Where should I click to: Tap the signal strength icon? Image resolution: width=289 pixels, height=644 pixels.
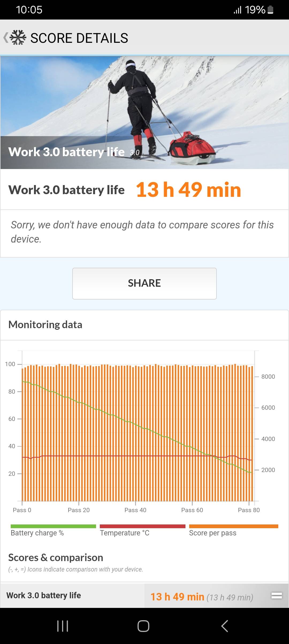click(x=237, y=10)
